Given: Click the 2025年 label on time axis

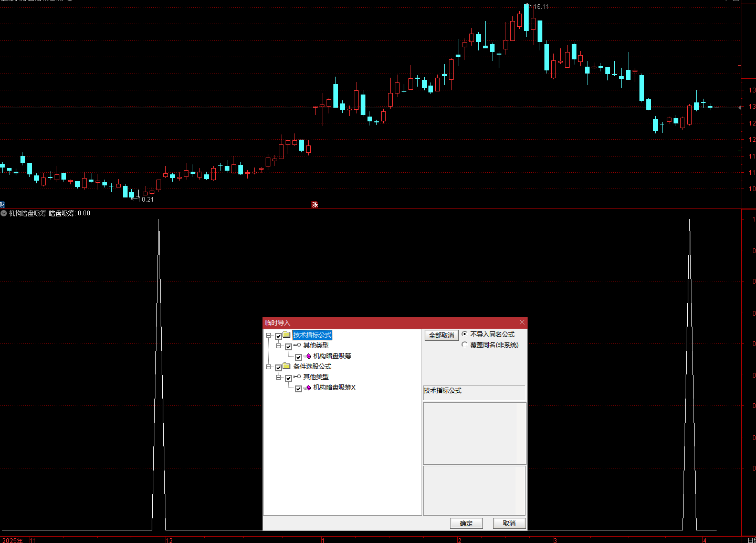Looking at the screenshot, I should pyautogui.click(x=13, y=540).
